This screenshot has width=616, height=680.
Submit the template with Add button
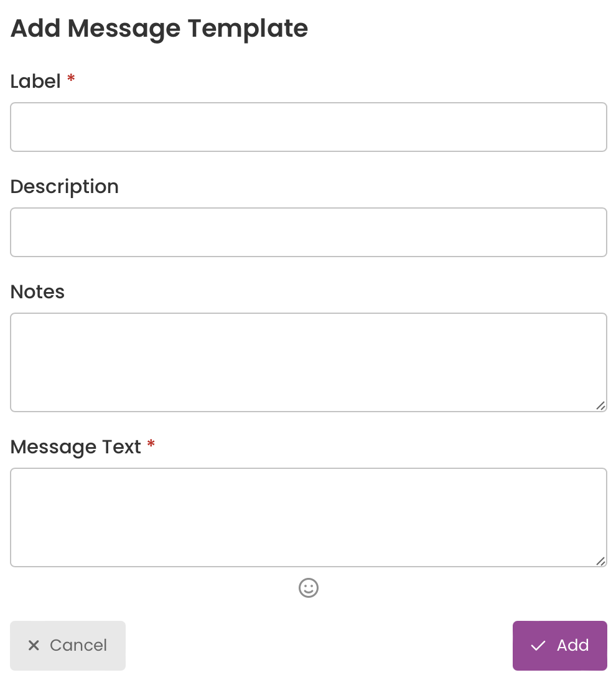pyautogui.click(x=559, y=646)
